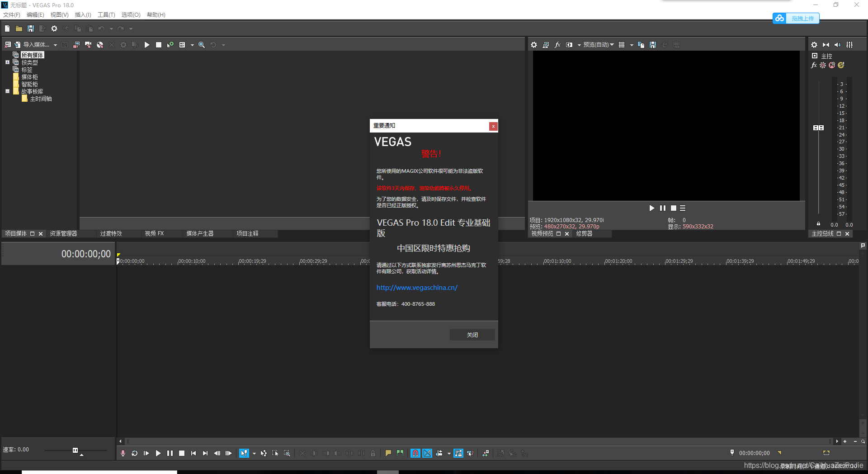868x474 pixels.
Task: Play from start in the transport bar
Action: [146, 453]
